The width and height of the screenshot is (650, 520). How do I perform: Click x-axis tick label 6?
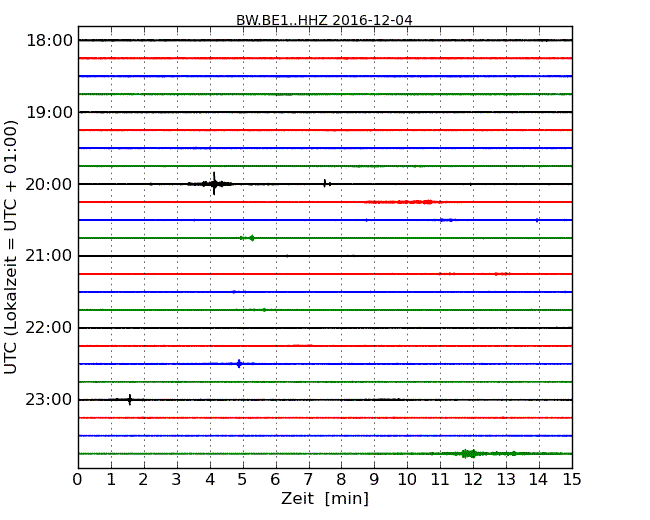276,480
